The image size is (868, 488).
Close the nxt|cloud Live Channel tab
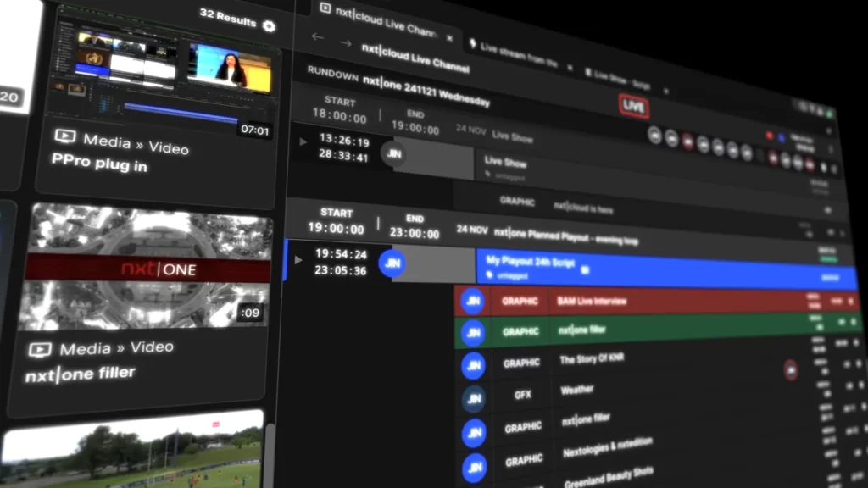point(449,38)
